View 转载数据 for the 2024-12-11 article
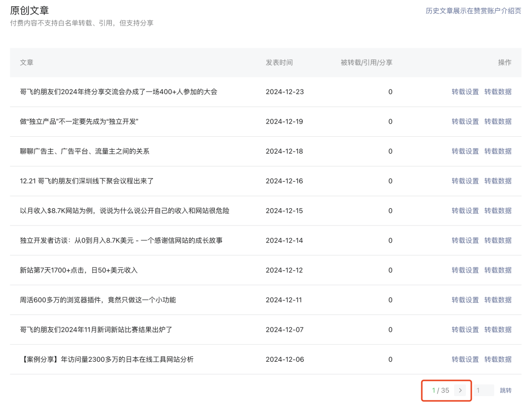 pos(498,300)
